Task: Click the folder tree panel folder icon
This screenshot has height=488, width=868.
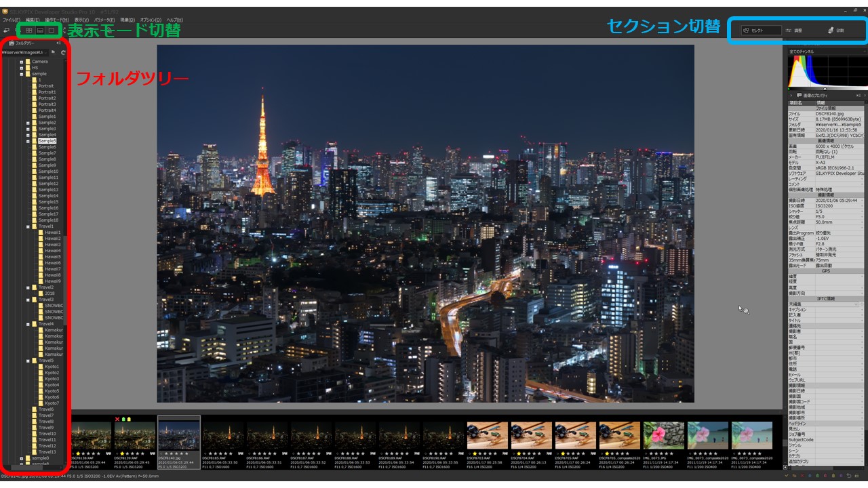Action: point(12,43)
